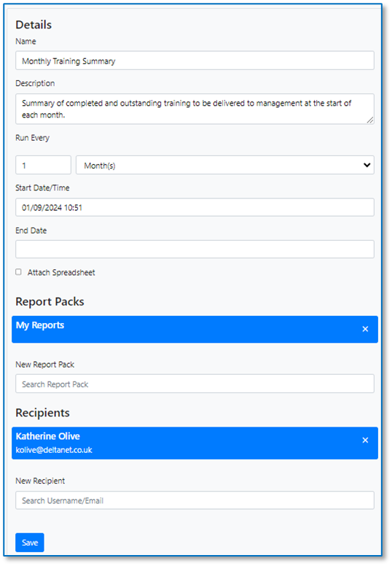
Task: Click inside the Description text area
Action: click(195, 109)
